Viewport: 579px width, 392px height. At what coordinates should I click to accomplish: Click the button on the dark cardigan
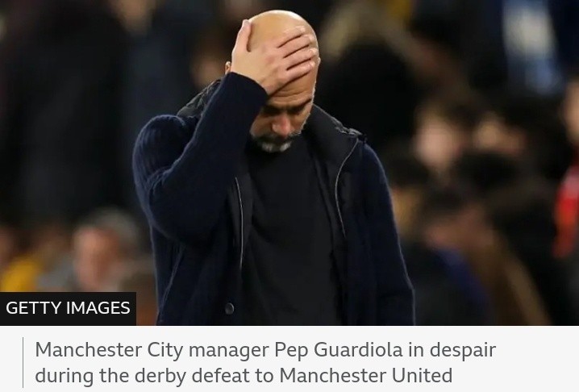tap(229, 308)
